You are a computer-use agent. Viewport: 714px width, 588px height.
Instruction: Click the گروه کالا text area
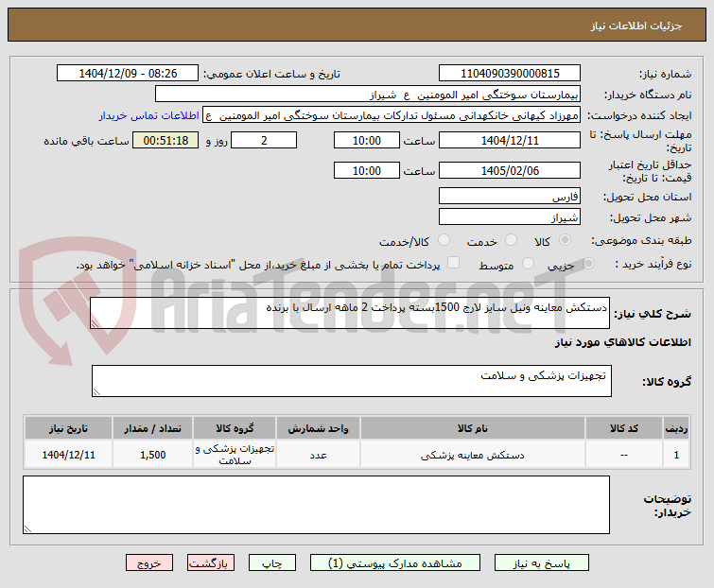[352, 381]
